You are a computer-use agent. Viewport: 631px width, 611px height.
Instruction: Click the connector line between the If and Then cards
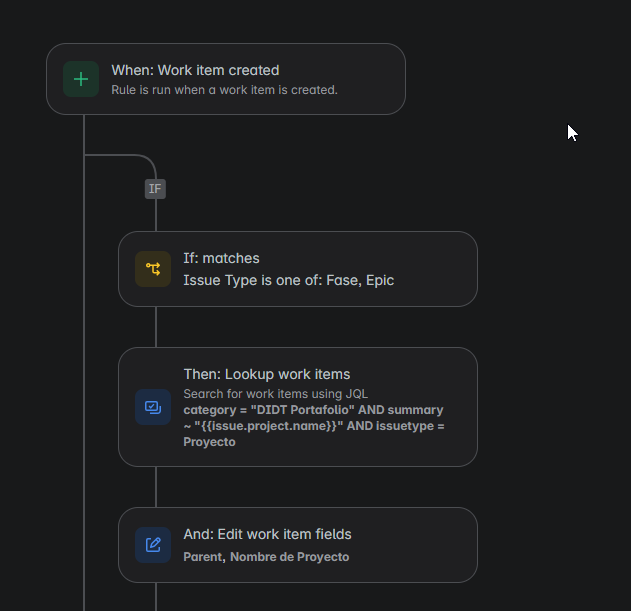156,327
